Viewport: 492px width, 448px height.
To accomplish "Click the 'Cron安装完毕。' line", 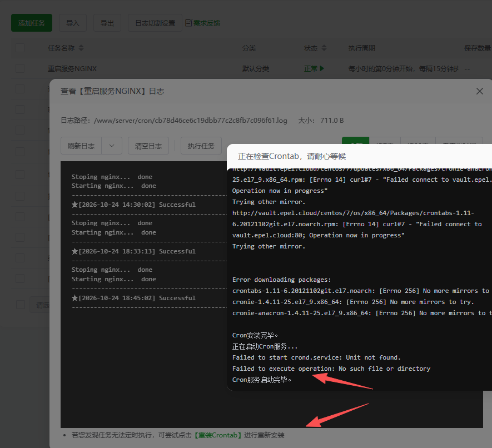I will click(255, 335).
